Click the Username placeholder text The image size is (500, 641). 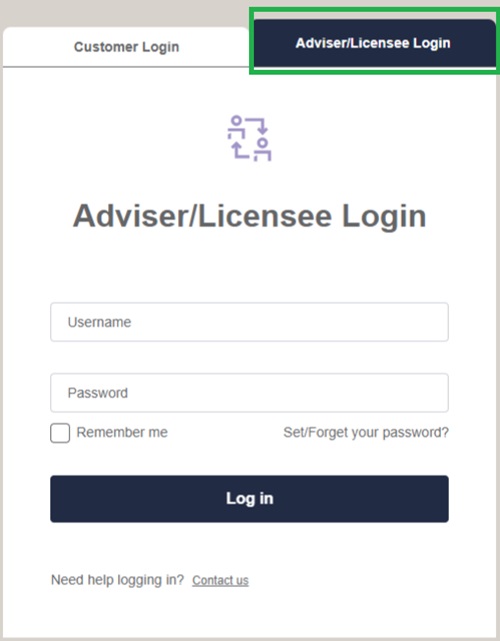[x=99, y=322]
